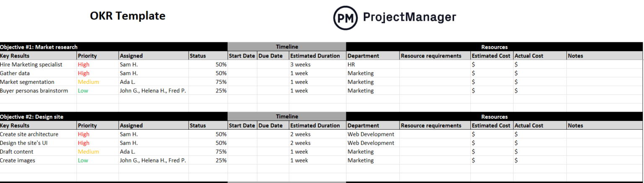The image size is (644, 183).
Task: Click the PM circular logo icon
Action: [x=345, y=18]
